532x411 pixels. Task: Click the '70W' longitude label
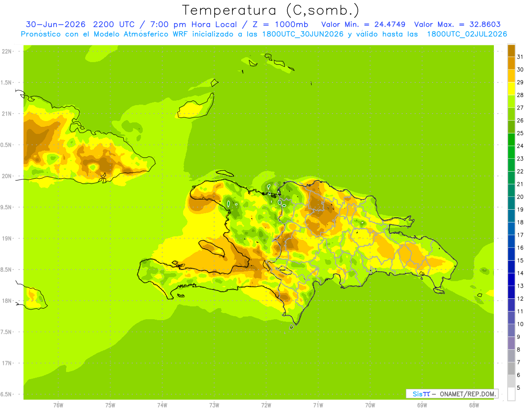click(x=370, y=405)
